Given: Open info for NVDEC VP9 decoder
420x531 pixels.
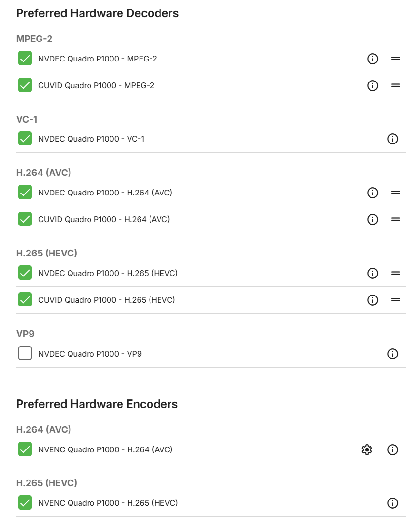Looking at the screenshot, I should click(x=392, y=354).
